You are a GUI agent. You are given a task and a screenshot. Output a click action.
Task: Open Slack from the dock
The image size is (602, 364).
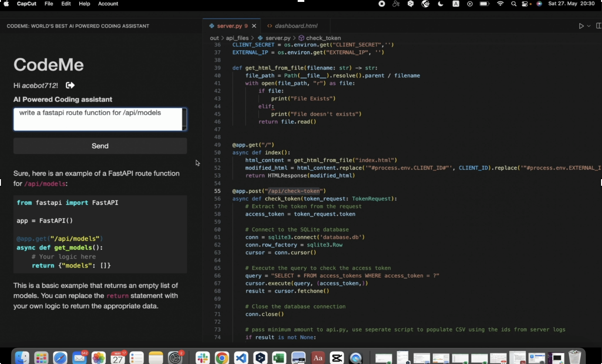coord(202,358)
